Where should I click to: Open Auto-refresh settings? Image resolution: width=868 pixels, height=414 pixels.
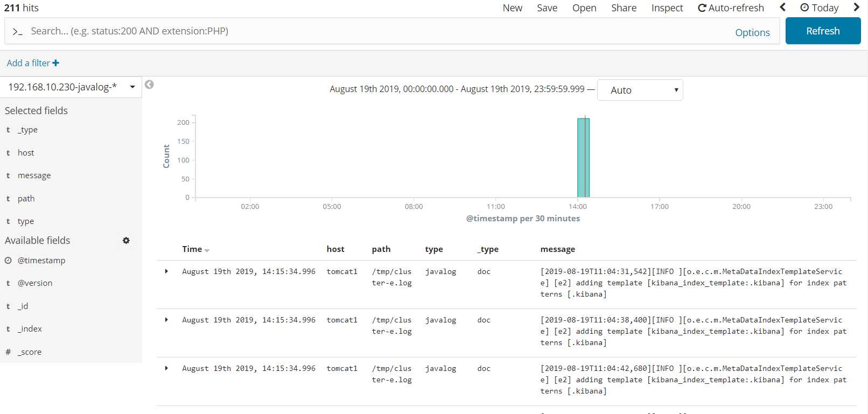click(x=731, y=8)
